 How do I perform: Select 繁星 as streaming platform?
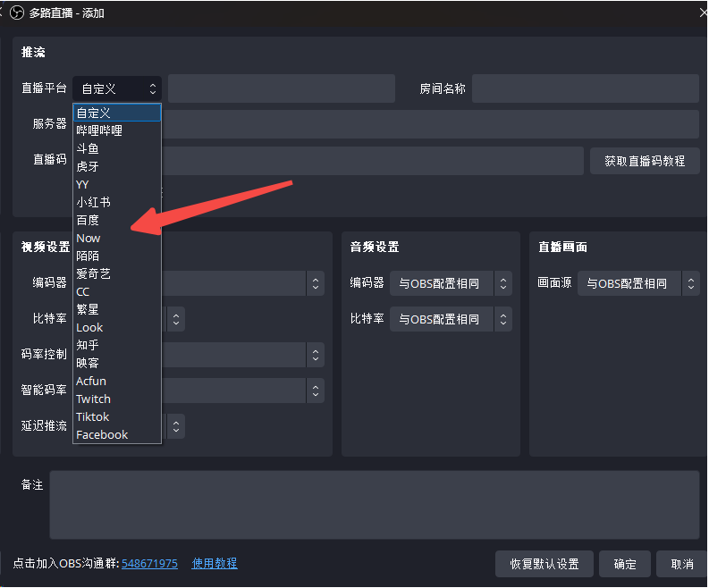coord(117,309)
